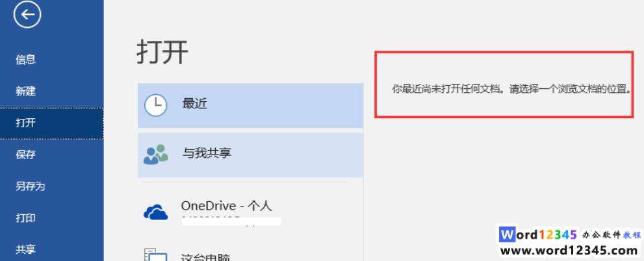Open the 打印 page
This screenshot has width=644, height=261.
(25, 217)
